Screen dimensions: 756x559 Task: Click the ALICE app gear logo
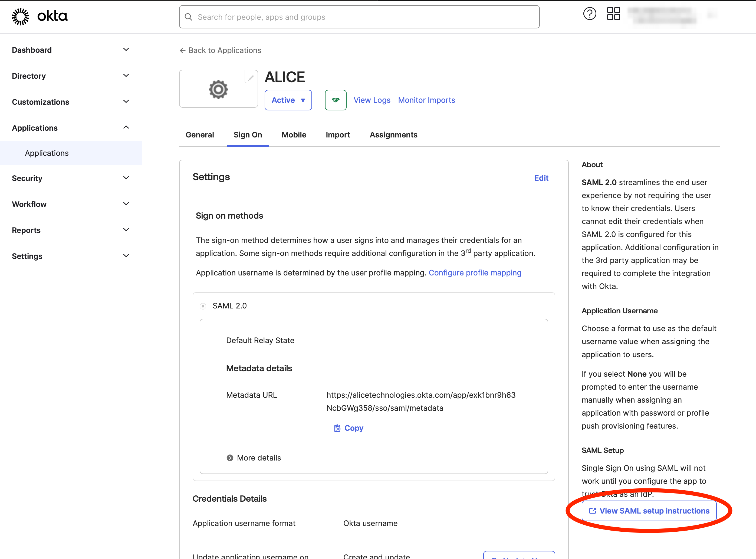(x=218, y=89)
